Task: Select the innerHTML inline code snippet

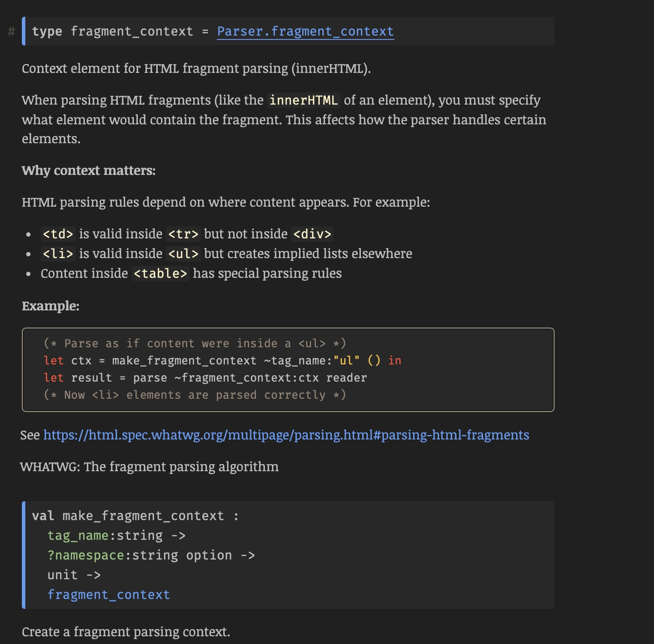Action: [303, 100]
